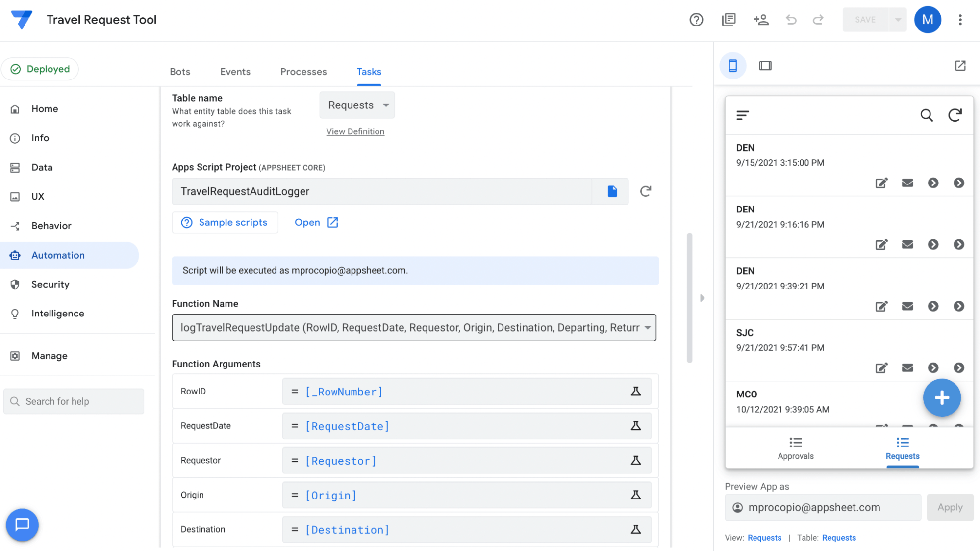Expand the SAVE button dropdown arrow
The image size is (980, 551).
(898, 20)
